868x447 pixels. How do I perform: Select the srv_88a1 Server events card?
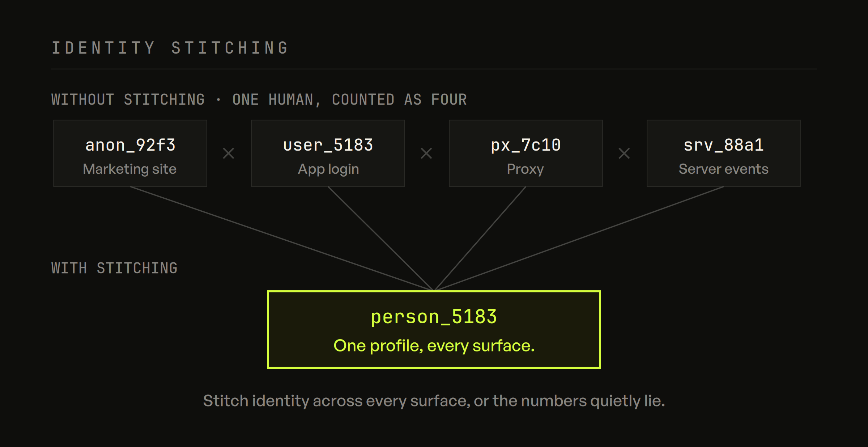click(724, 153)
